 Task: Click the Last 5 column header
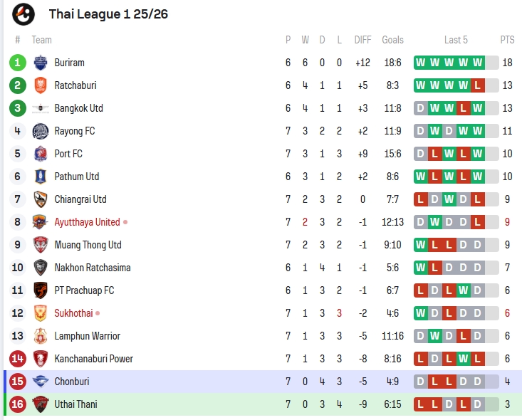456,40
